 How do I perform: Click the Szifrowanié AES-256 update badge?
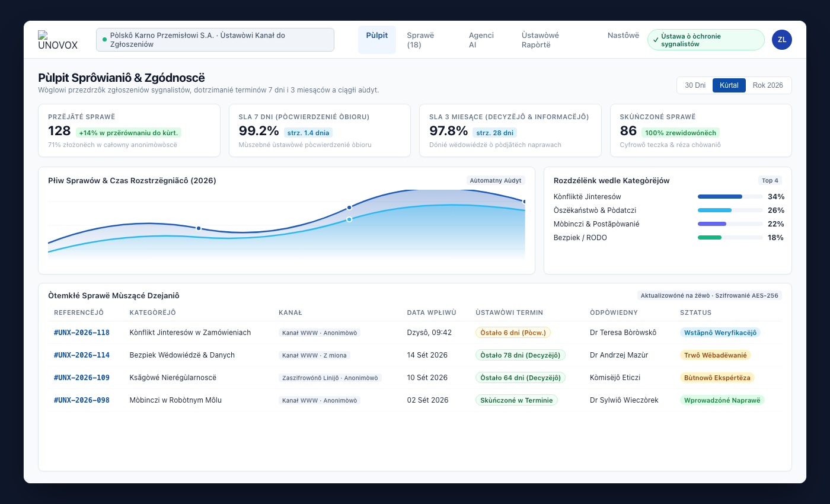709,295
